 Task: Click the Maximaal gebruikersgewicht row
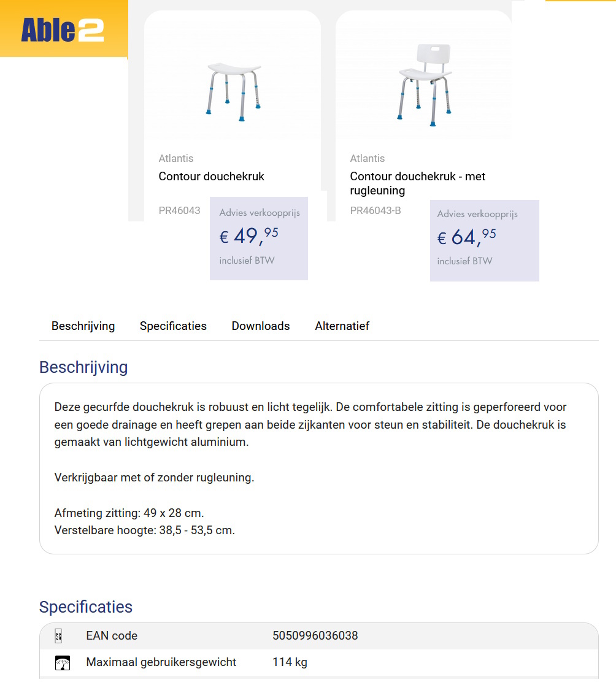pyautogui.click(x=162, y=662)
